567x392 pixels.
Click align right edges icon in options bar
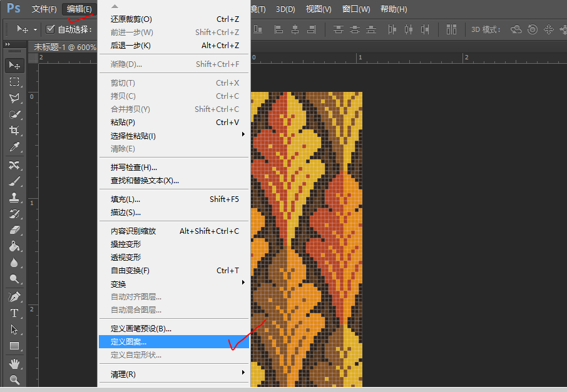click(311, 29)
